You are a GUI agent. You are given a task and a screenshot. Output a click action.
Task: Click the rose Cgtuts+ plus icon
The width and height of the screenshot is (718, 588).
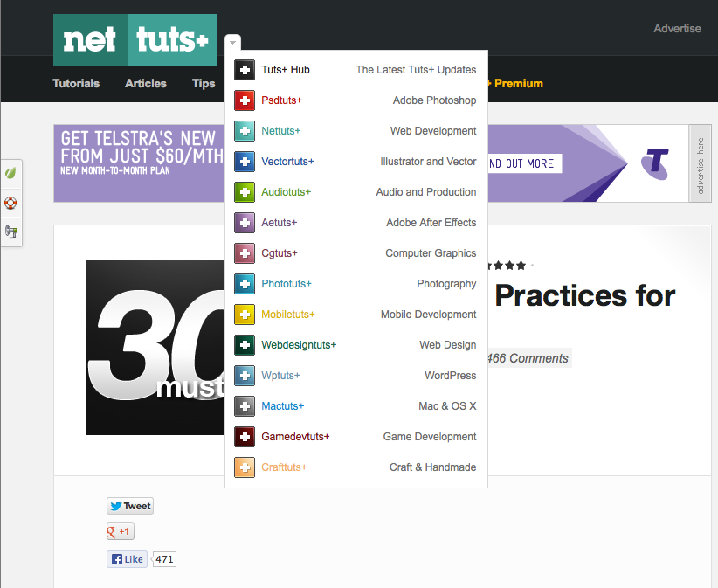pos(245,253)
